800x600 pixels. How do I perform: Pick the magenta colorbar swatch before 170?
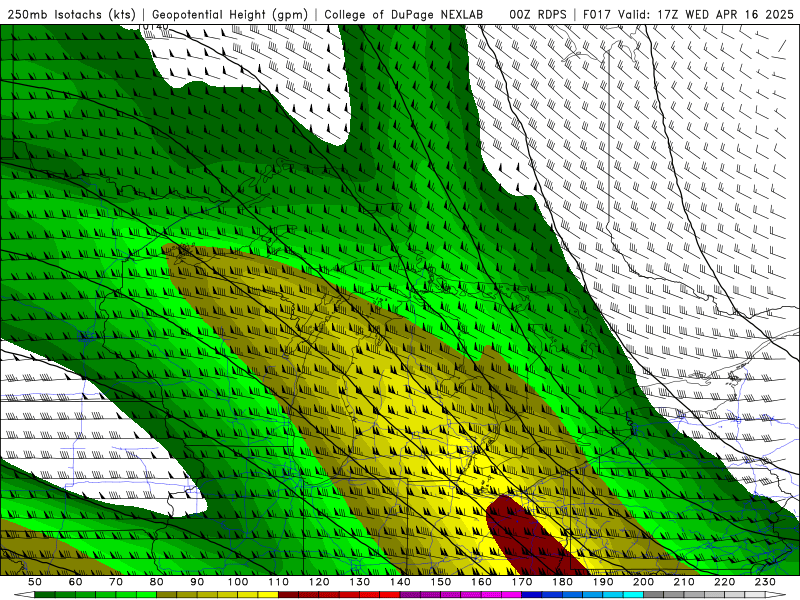pyautogui.click(x=512, y=595)
